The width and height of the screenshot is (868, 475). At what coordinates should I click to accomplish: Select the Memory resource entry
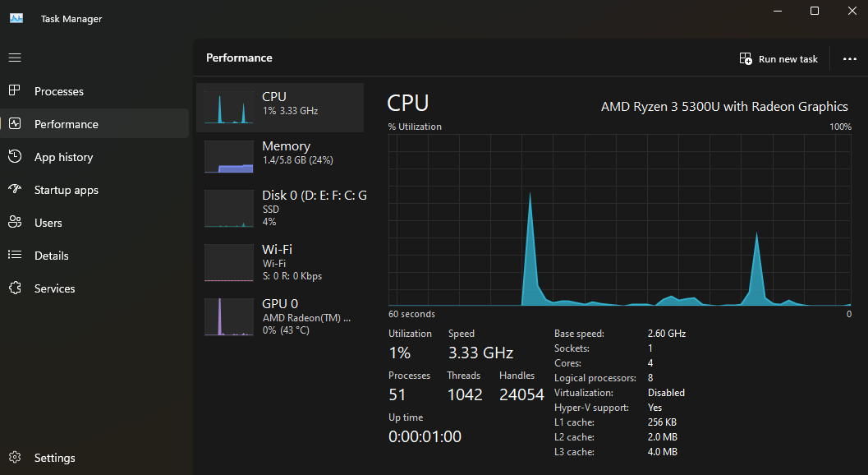click(279, 156)
